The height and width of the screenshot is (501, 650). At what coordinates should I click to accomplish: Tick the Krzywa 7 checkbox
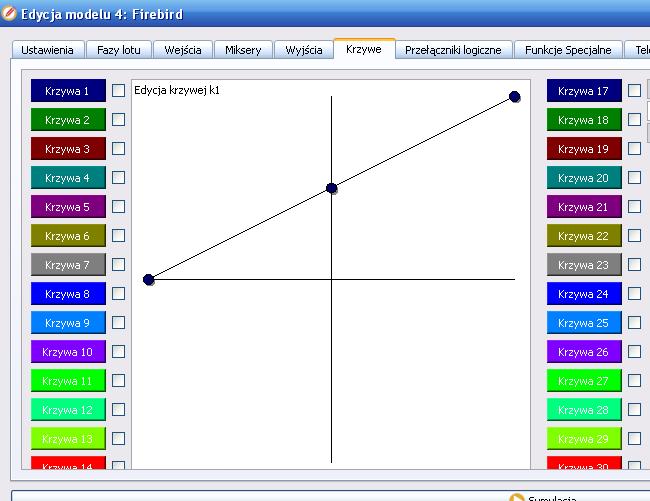(119, 265)
